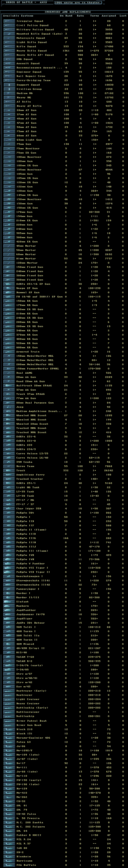The image size is (128, 868).
Task: Click the Me-262 aircraft icon
Action: pyautogui.click(x=9, y=797)
